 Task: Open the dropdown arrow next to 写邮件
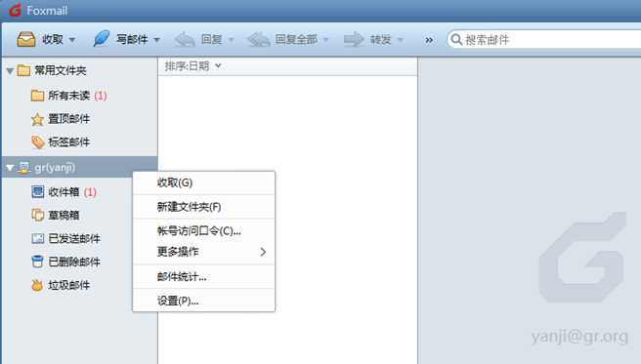[156, 40]
